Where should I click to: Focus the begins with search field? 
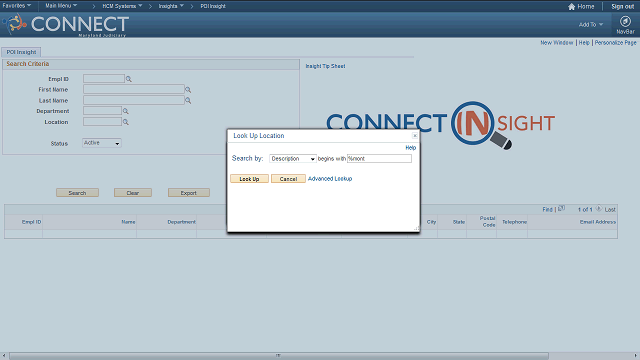[x=379, y=159]
